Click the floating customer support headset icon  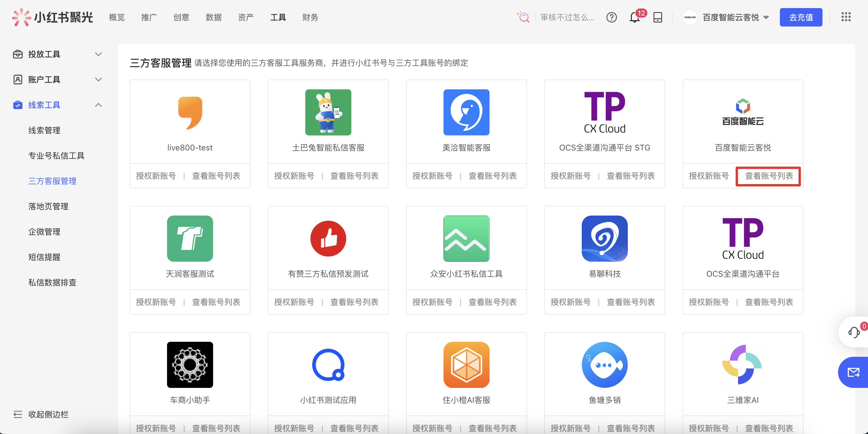854,332
